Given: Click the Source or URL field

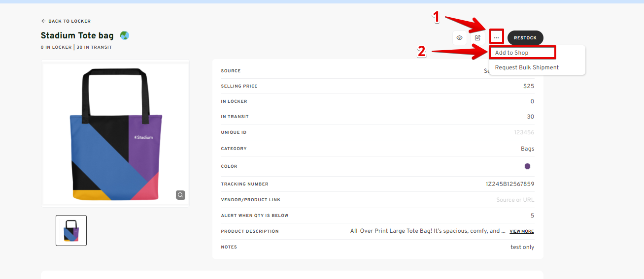Looking at the screenshot, I should click(515, 200).
